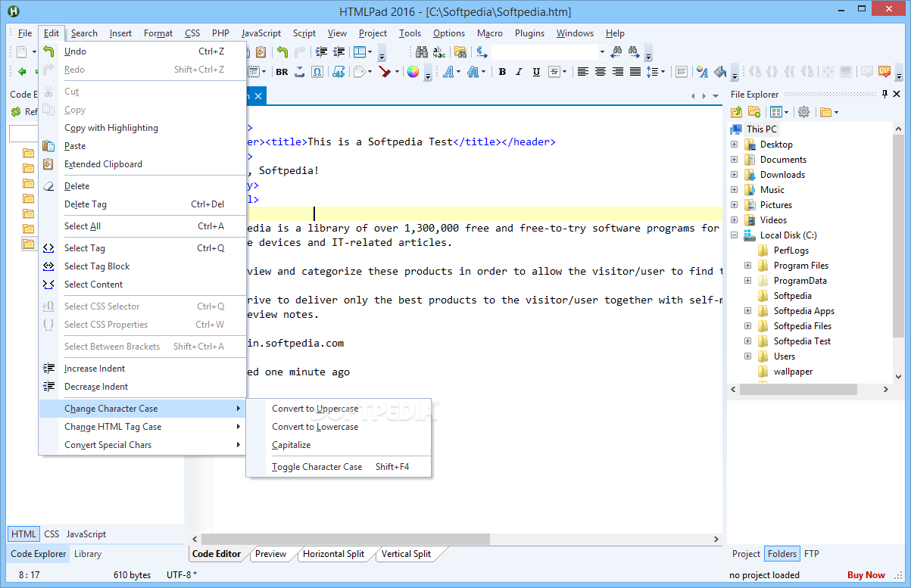Center align text in format toolbar

coord(601,72)
